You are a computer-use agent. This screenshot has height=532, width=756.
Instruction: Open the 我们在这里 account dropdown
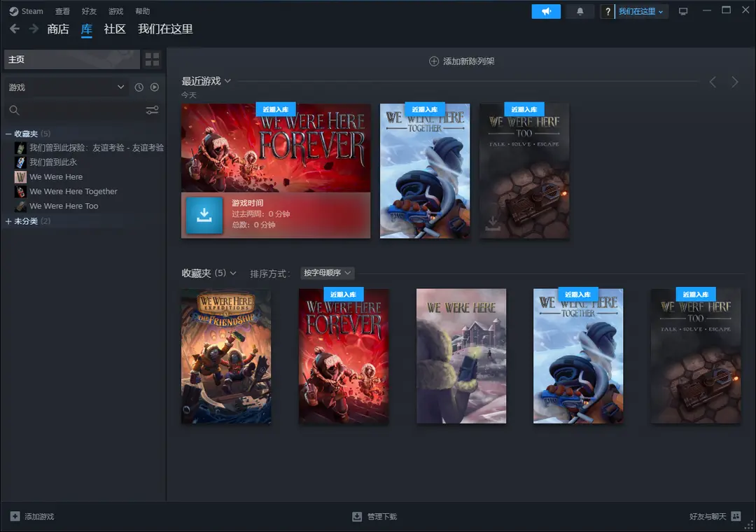pos(642,12)
